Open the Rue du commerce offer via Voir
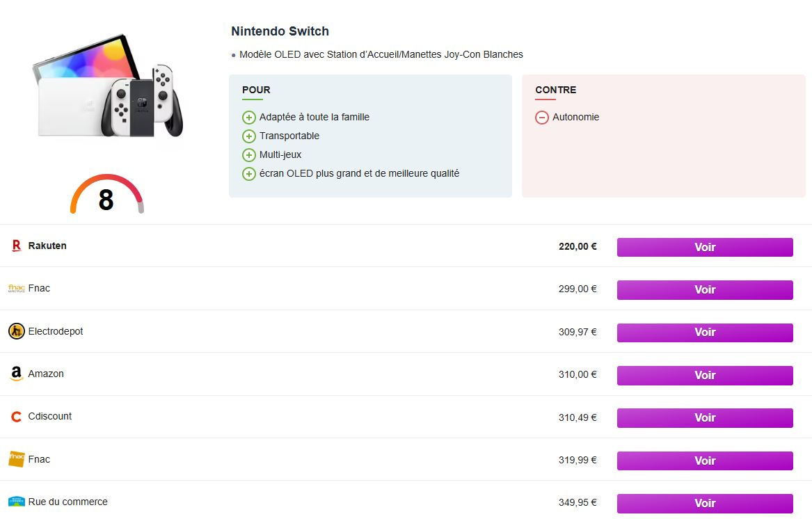This screenshot has height=519, width=812. [705, 503]
